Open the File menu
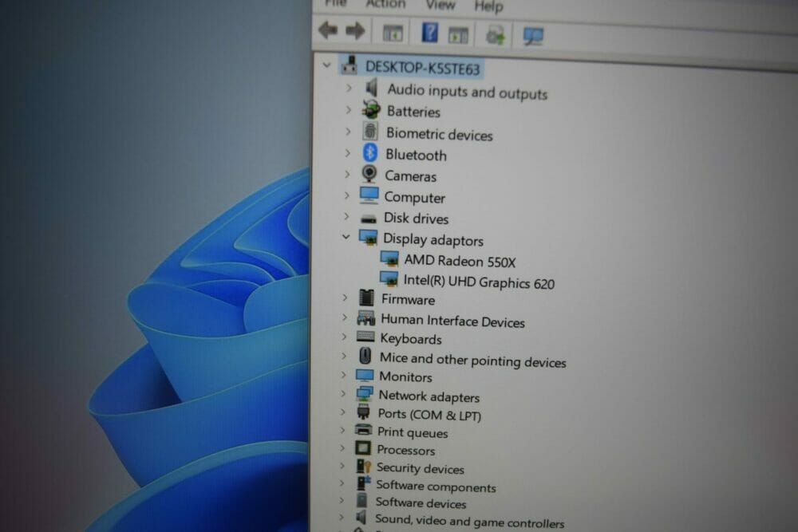 336,3
